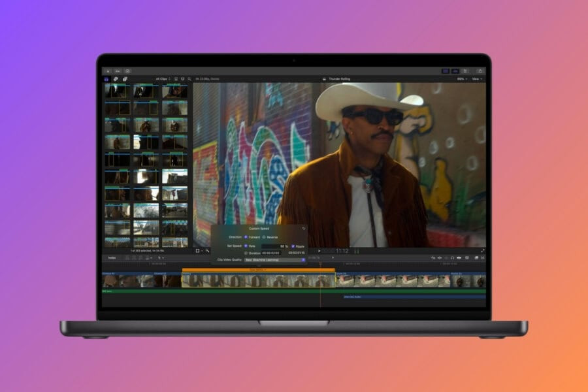The height and width of the screenshot is (392, 588).
Task: Open the Transitions browser icon in timeline
Action: click(483, 257)
